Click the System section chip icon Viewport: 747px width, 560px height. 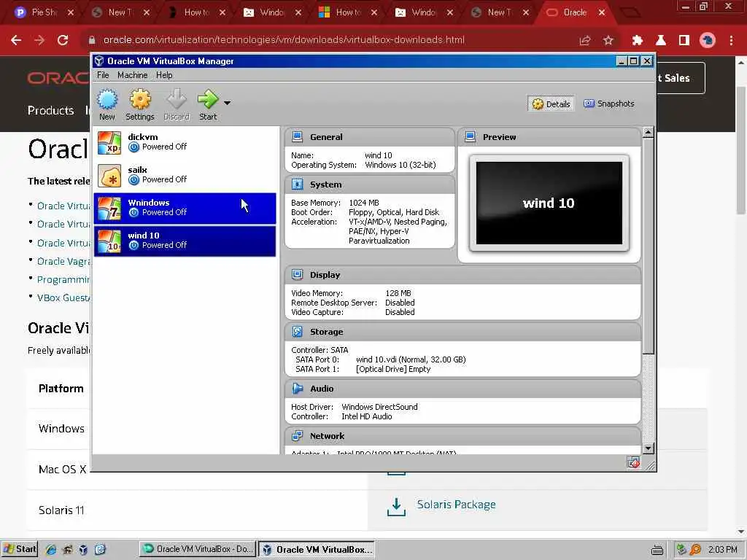tap(298, 184)
